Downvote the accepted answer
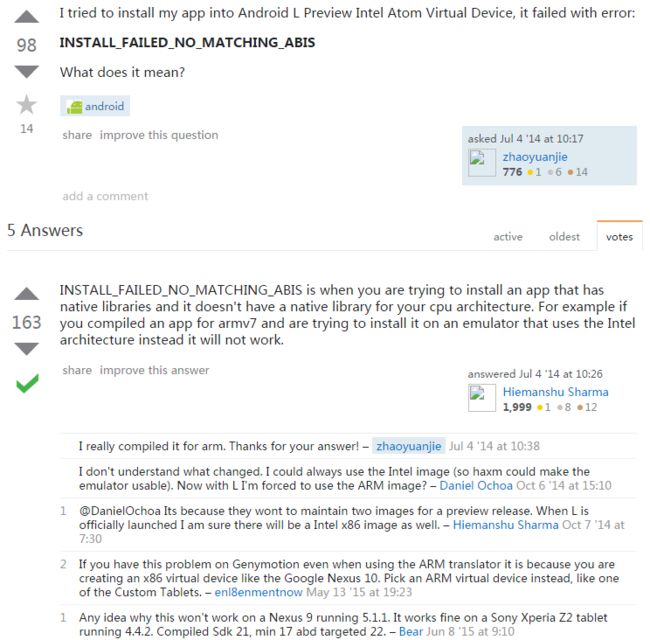 (27, 349)
